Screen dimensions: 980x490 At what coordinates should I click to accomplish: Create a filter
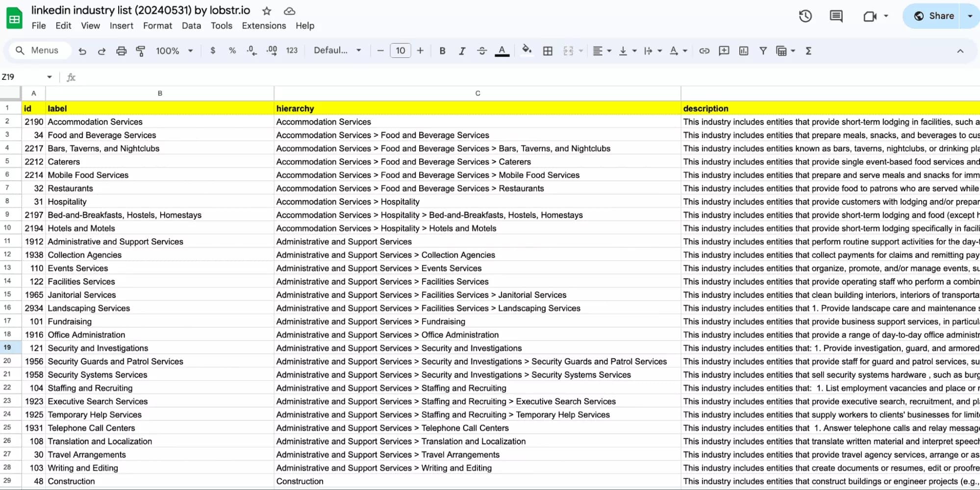763,50
